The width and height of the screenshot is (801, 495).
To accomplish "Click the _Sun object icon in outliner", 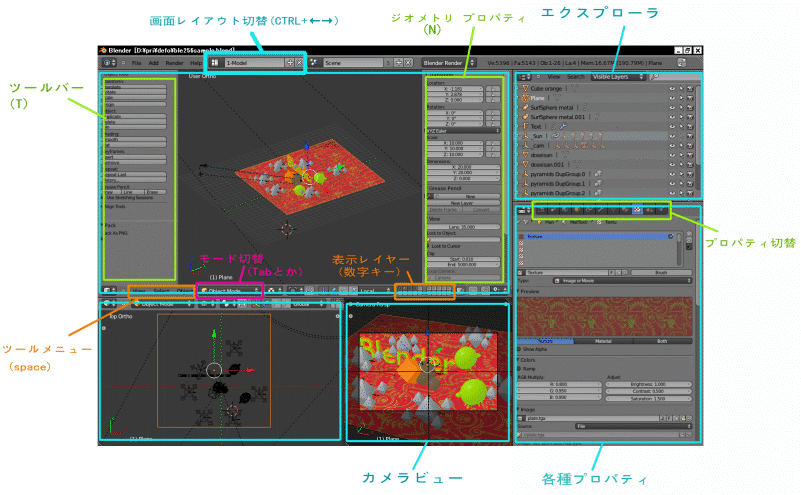I will click(x=525, y=136).
